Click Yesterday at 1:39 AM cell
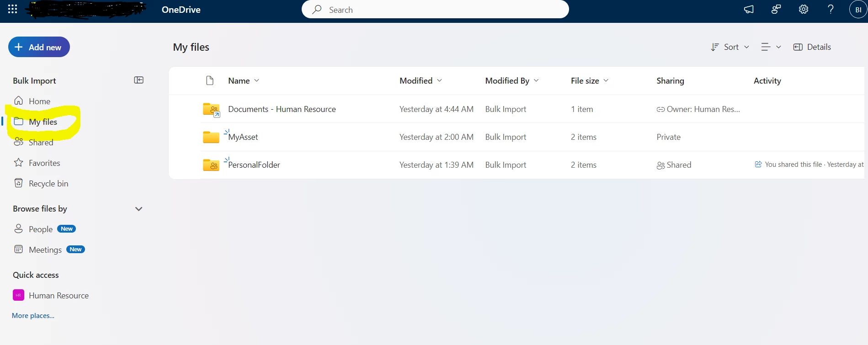Screen dimensions: 868x345 pos(436,165)
